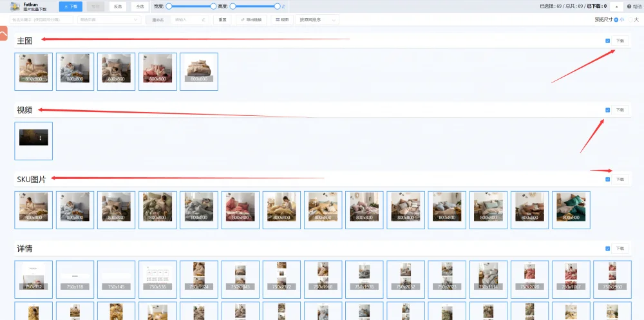Select the 750x1924 detail thumbnail
This screenshot has width=644, height=320.
(199, 279)
